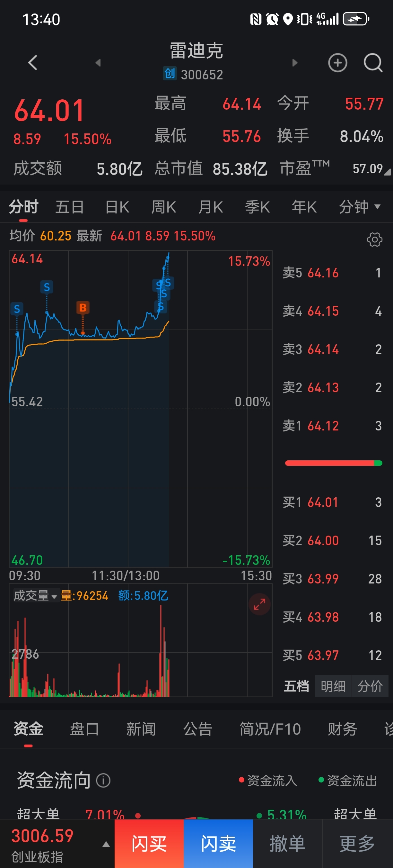Tap the 总市值 85.38亿 value
This screenshot has width=393, height=868.
[x=240, y=168]
